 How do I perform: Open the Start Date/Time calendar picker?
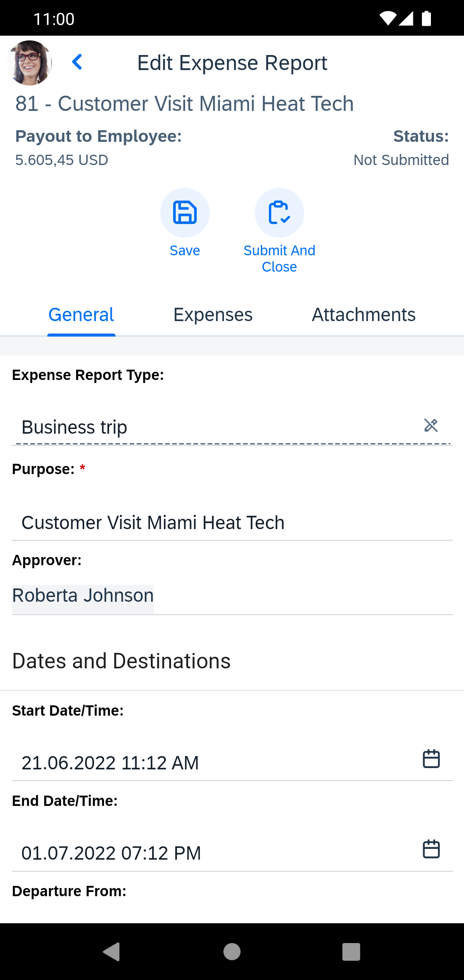pos(431,759)
